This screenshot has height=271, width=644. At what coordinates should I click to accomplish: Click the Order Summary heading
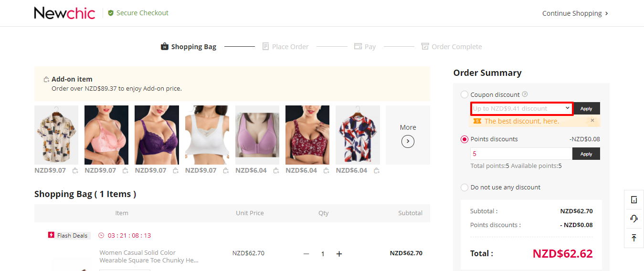487,73
